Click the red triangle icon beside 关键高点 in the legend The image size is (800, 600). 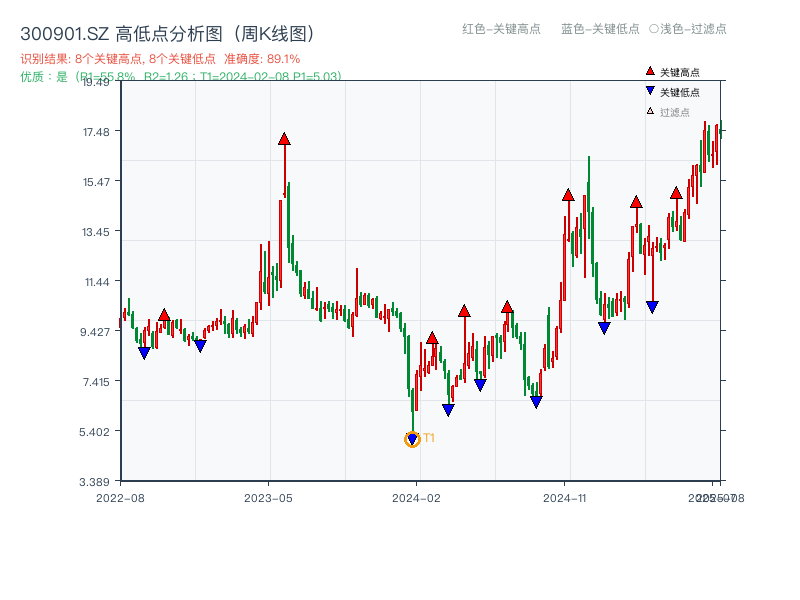(x=650, y=71)
